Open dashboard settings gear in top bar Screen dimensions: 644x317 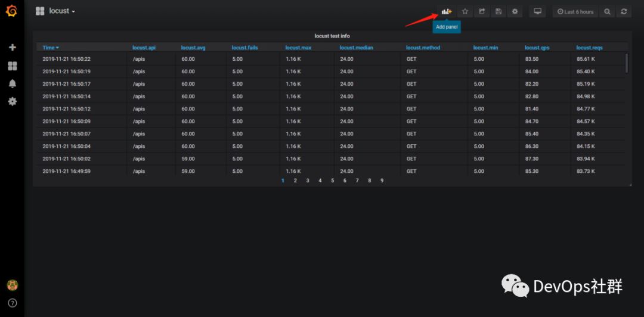(x=515, y=11)
